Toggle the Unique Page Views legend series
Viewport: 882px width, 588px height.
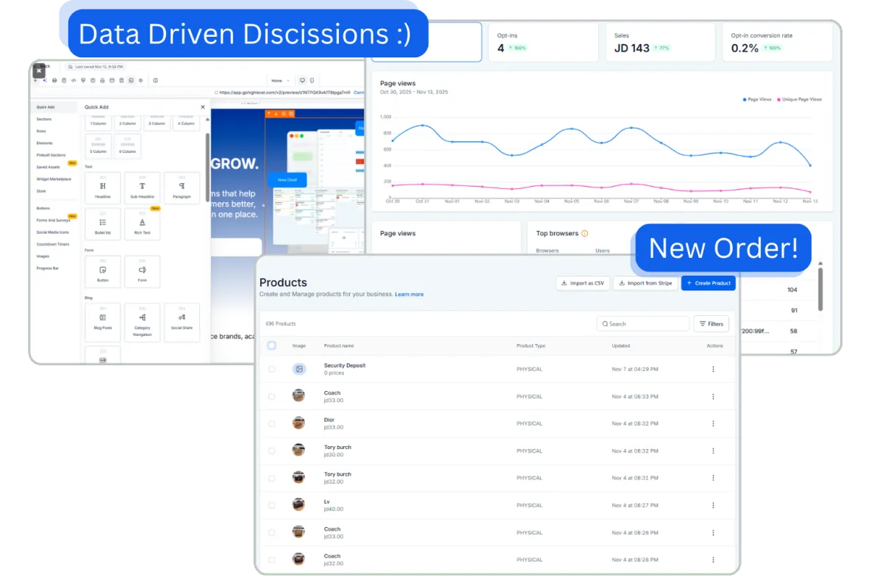(x=799, y=99)
